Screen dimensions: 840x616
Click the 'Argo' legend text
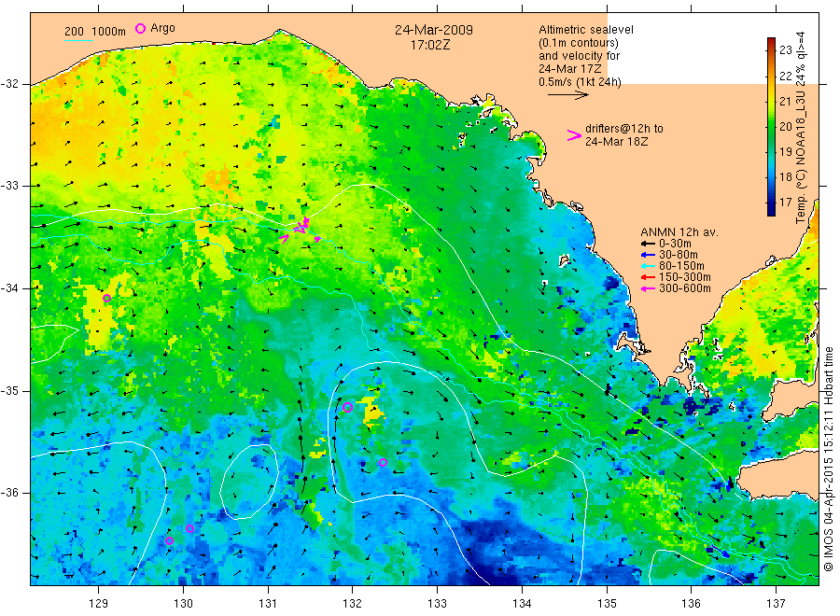[x=162, y=28]
